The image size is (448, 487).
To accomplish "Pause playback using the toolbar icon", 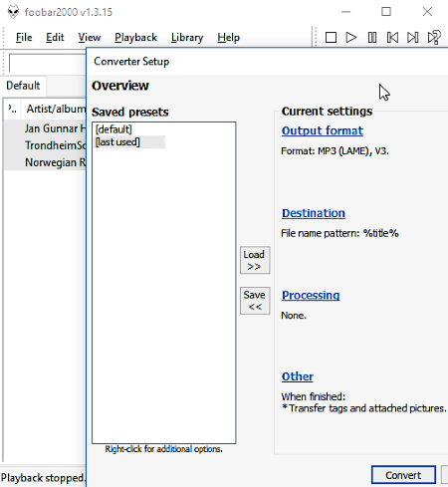I will (372, 38).
